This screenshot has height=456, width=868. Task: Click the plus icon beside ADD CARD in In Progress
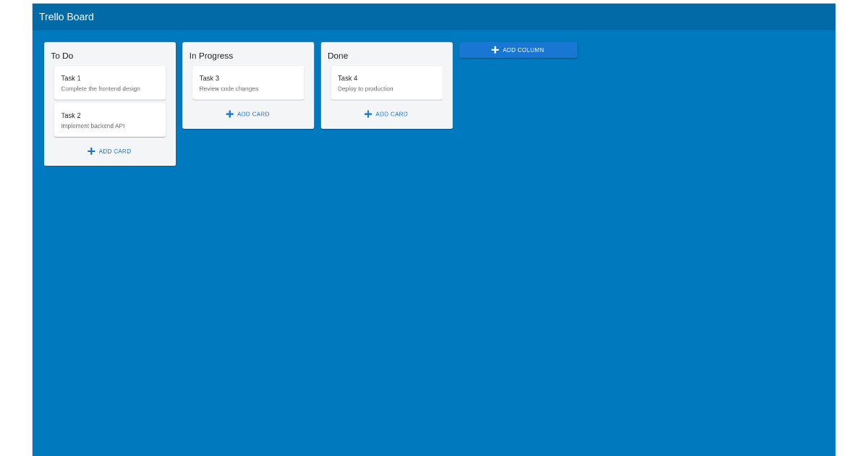click(x=229, y=114)
